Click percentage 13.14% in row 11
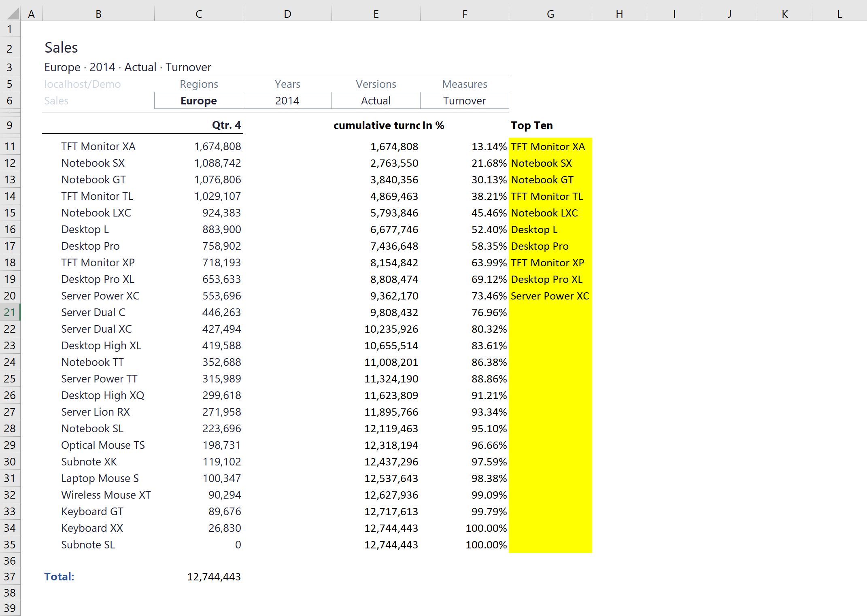Image resolution: width=867 pixels, height=616 pixels. pos(489,147)
